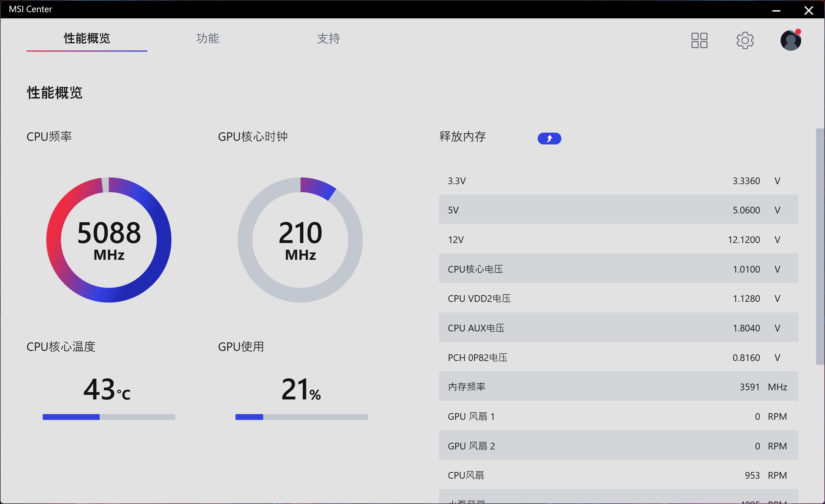Select the 内存频率 row showing 3591 MHz
This screenshot has height=504, width=825.
[x=618, y=386]
